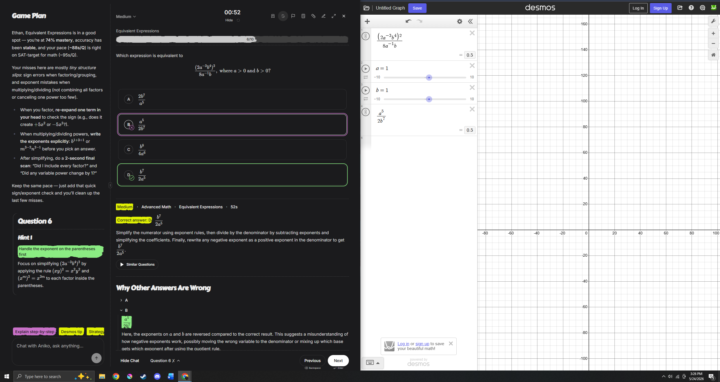This screenshot has width=720, height=382.
Task: Reset Desmos graph to default viewport
Action: 713,55
